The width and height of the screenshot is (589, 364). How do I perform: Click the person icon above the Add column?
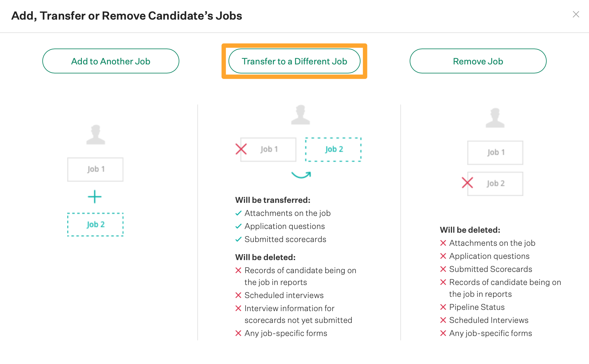point(96,135)
